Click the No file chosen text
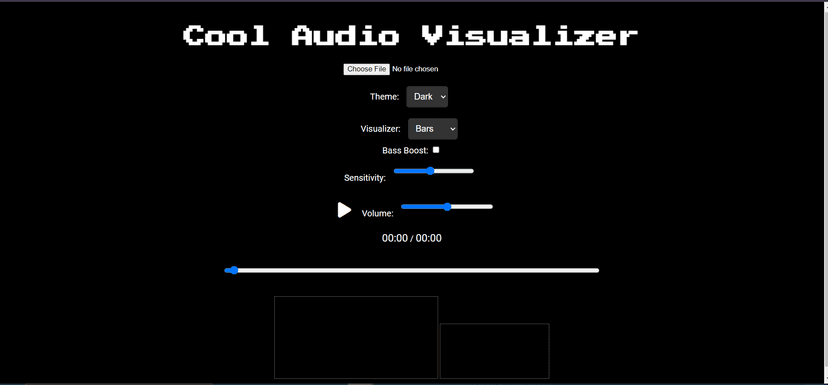 tap(415, 69)
